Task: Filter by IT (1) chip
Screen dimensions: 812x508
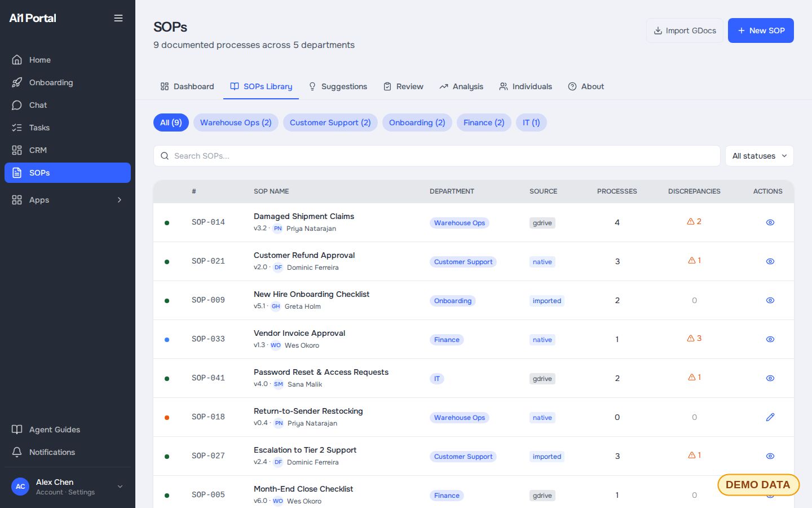Action: pyautogui.click(x=531, y=122)
